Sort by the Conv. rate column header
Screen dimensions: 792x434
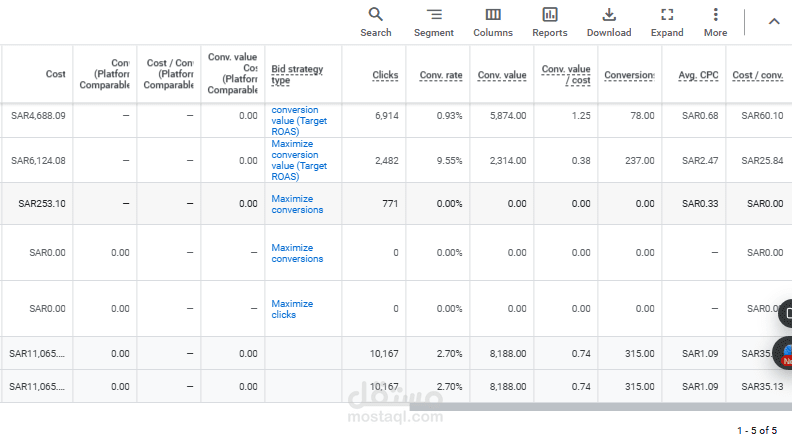(x=441, y=75)
